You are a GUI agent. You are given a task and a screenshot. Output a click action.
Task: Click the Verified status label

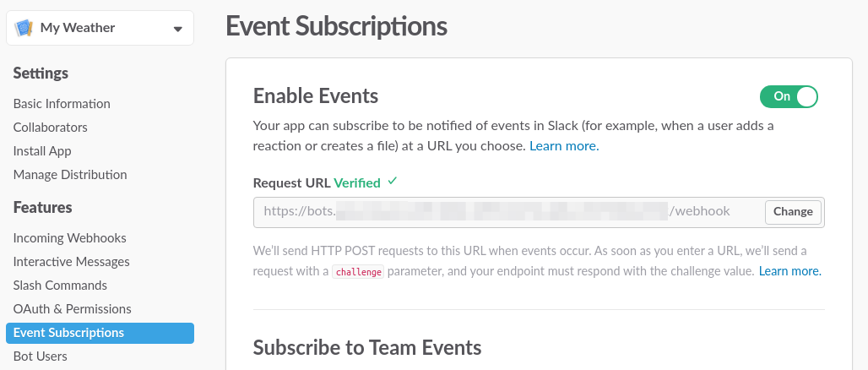357,182
